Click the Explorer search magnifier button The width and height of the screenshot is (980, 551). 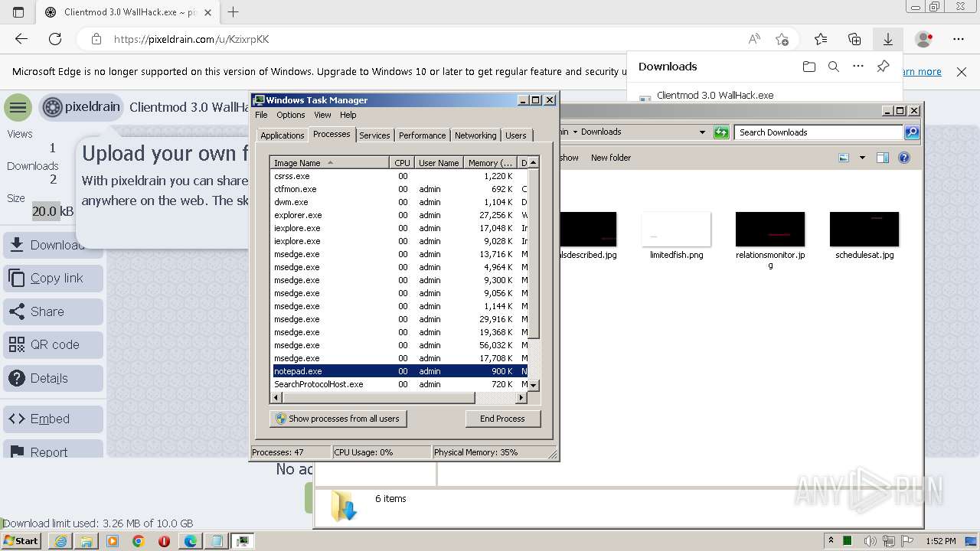tap(912, 132)
